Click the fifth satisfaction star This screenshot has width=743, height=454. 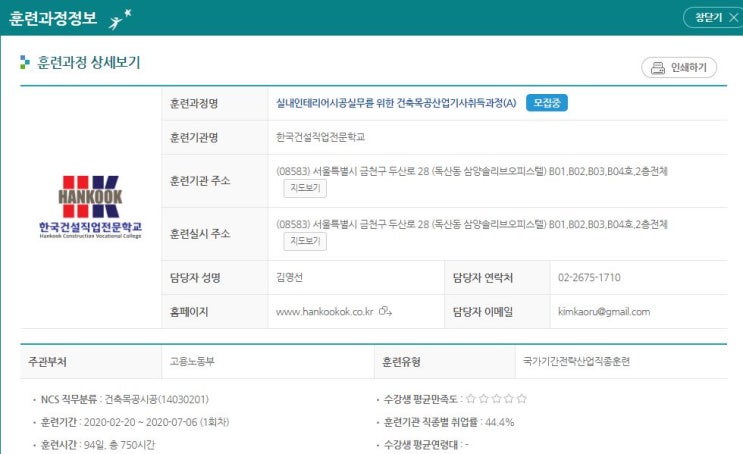(522, 399)
